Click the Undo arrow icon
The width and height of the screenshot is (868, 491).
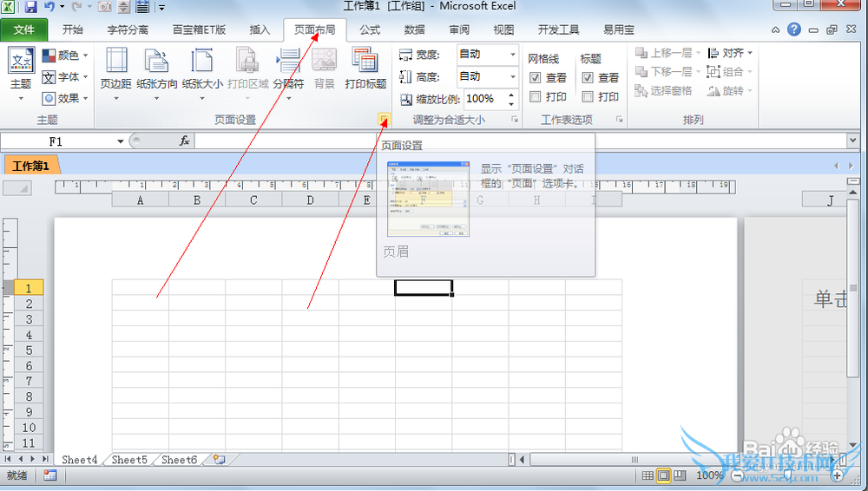49,7
